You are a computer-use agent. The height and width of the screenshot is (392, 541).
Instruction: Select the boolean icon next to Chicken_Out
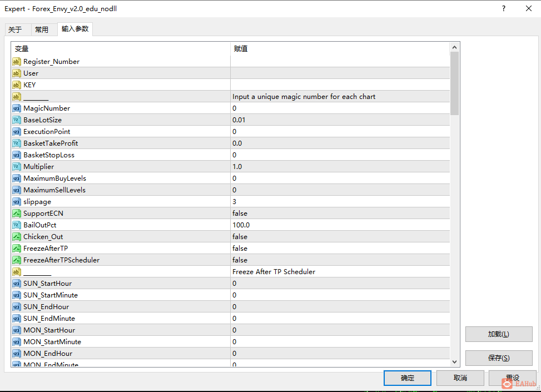pos(17,237)
